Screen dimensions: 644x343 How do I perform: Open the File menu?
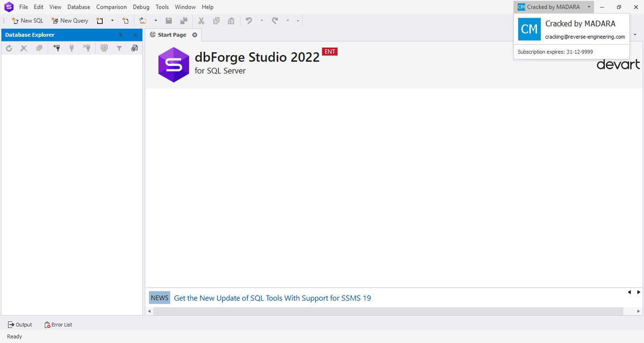point(24,7)
